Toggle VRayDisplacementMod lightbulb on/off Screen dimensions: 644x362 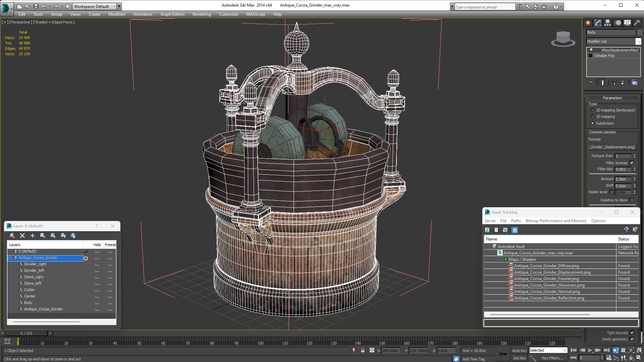tap(591, 50)
